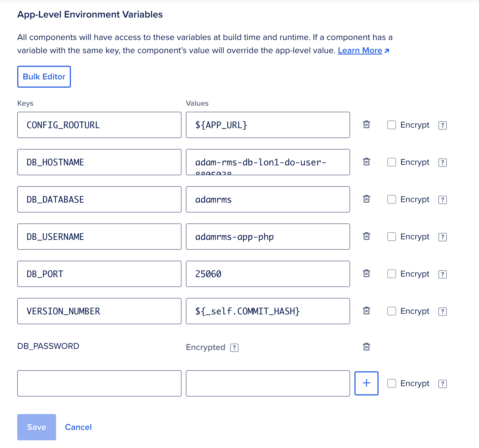This screenshot has height=448, width=479.
Task: Delete the DB_PORT variable
Action: point(366,274)
